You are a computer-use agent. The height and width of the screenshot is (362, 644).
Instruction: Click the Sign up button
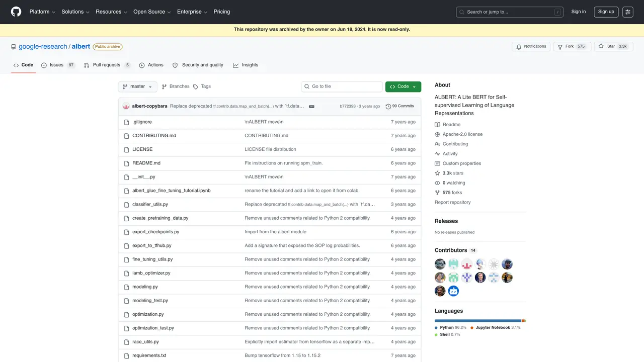[x=606, y=12]
